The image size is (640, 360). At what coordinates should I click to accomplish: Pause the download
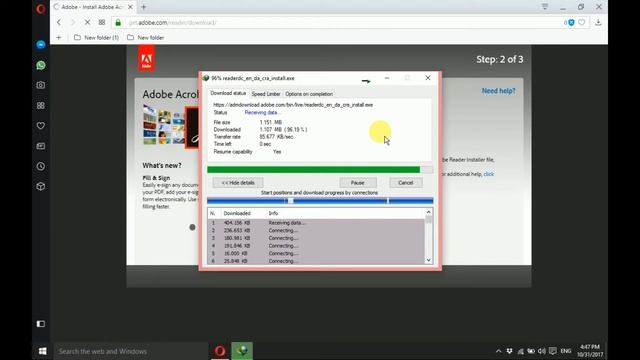pyautogui.click(x=358, y=183)
